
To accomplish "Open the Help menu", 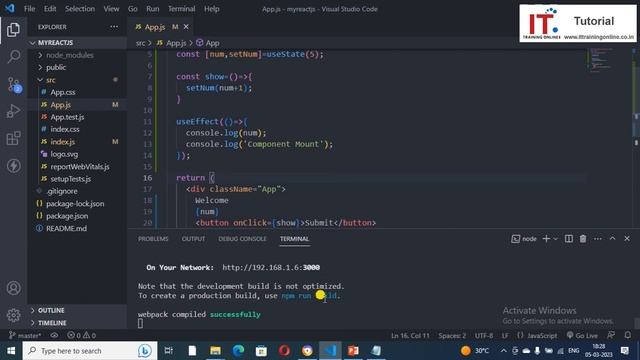I will 211,9.
